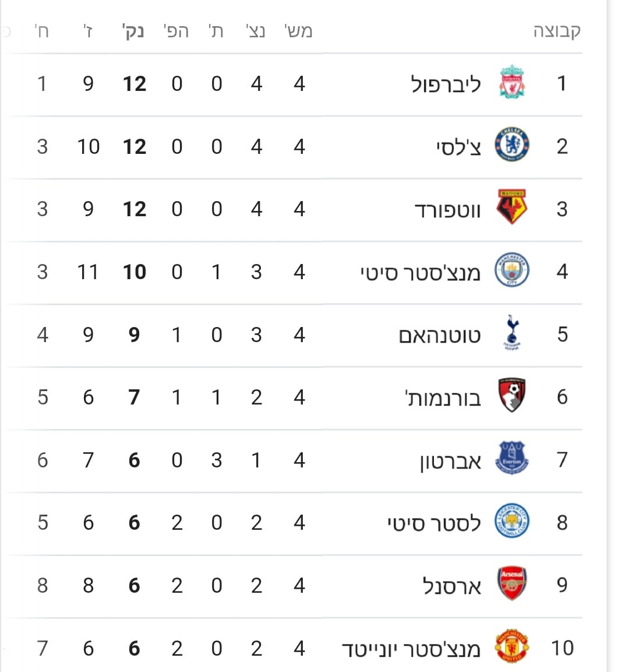
Task: Open the ארסנל team link
Action: tap(452, 586)
